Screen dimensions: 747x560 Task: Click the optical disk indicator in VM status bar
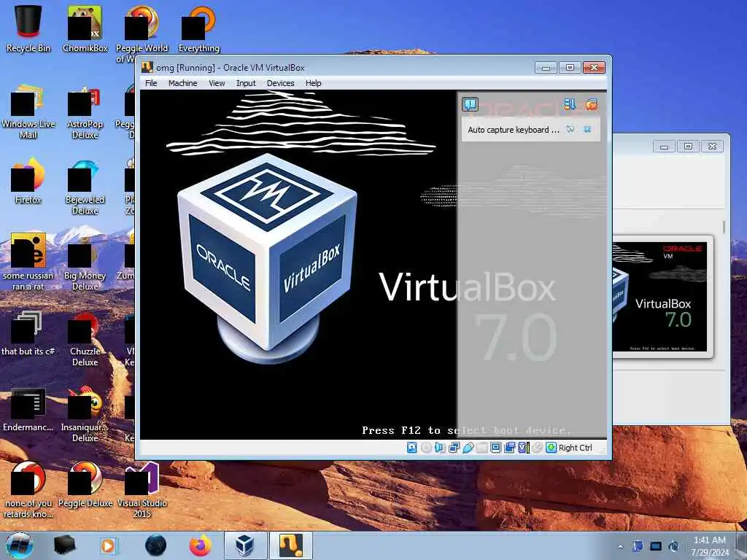pyautogui.click(x=426, y=448)
